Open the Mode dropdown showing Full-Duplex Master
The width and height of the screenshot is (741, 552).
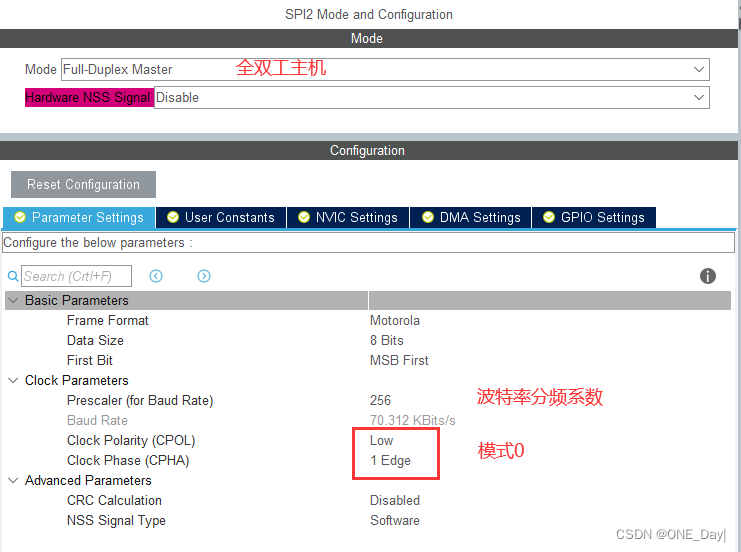tap(385, 69)
